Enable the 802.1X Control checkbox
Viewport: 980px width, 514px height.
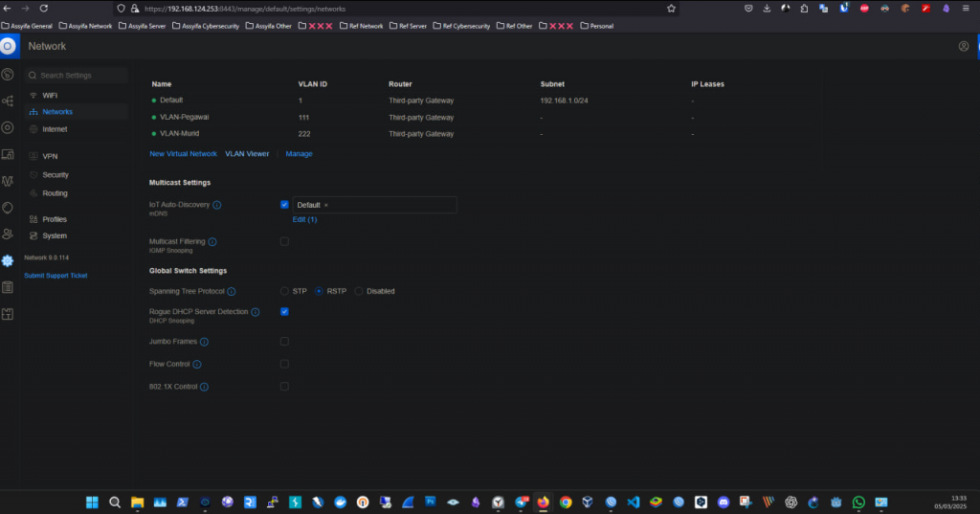(x=284, y=387)
